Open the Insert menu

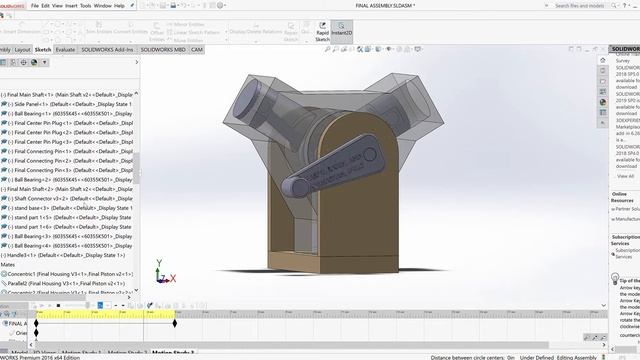(71, 6)
